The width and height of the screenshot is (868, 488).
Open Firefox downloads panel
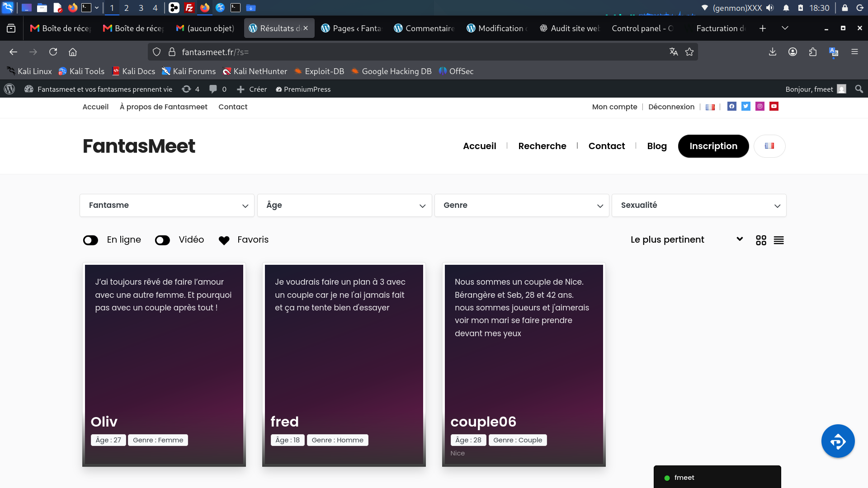[x=773, y=52]
